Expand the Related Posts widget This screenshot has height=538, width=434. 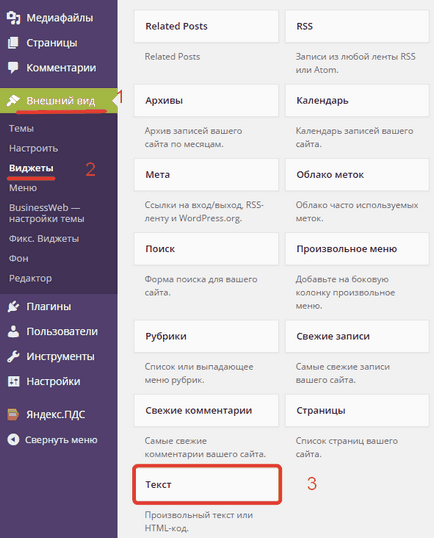point(206,26)
